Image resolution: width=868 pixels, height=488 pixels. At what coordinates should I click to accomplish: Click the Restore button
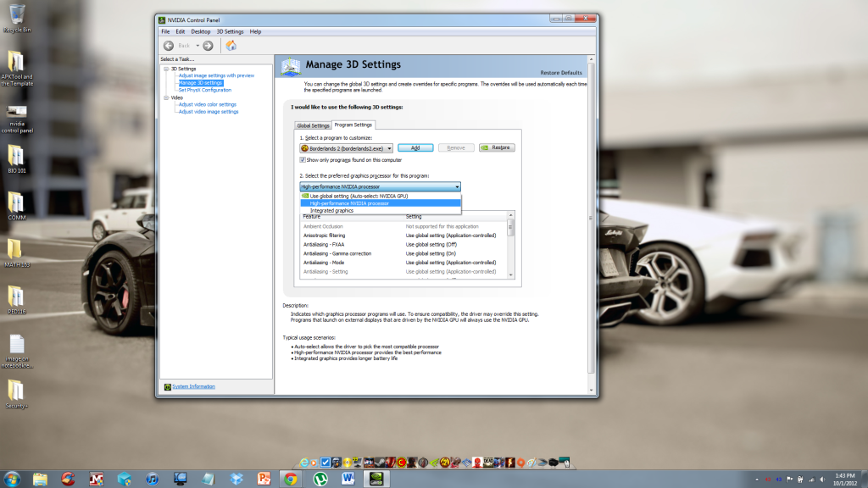(497, 147)
